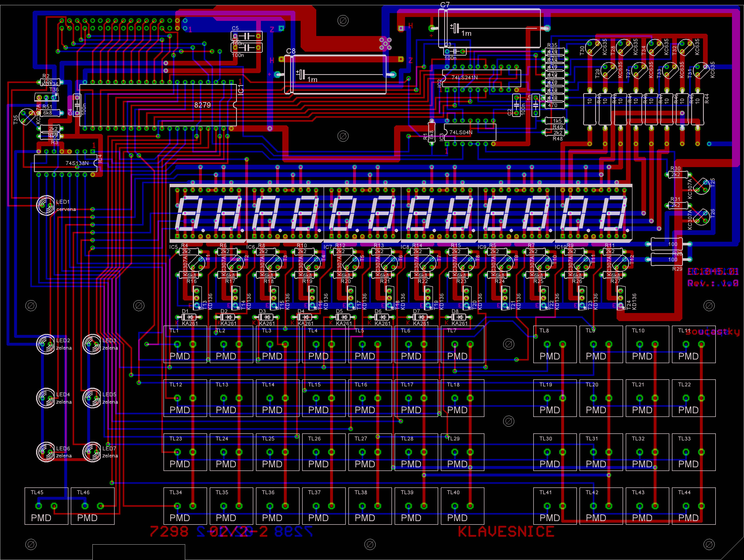Click LED7 zelena component
Viewport: 744px width, 560px height.
point(92,452)
